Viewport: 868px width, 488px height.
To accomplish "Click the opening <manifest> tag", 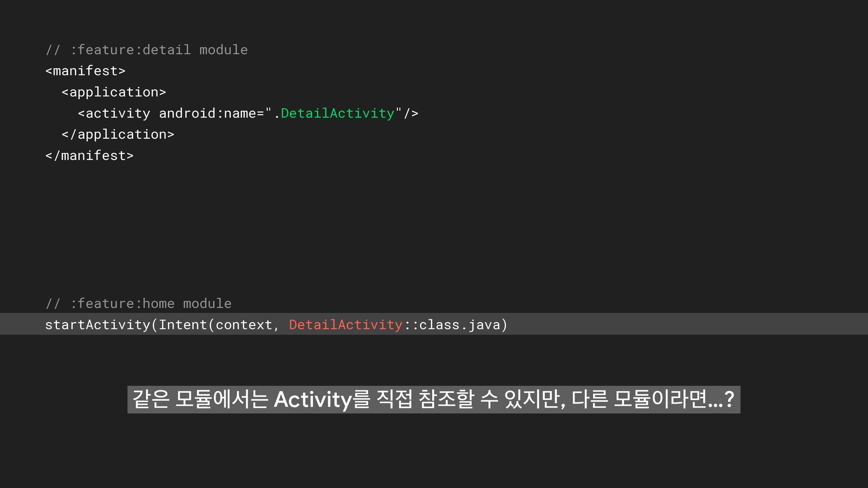I will click(85, 71).
